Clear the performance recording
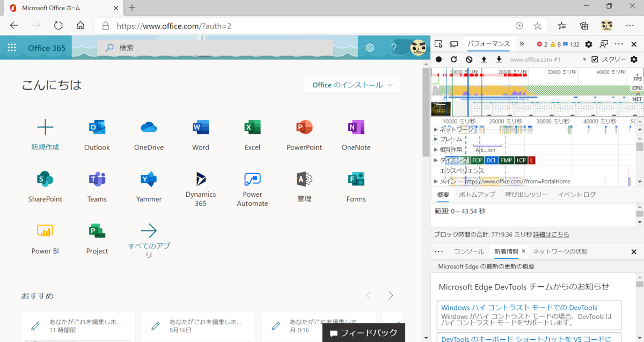 click(469, 60)
